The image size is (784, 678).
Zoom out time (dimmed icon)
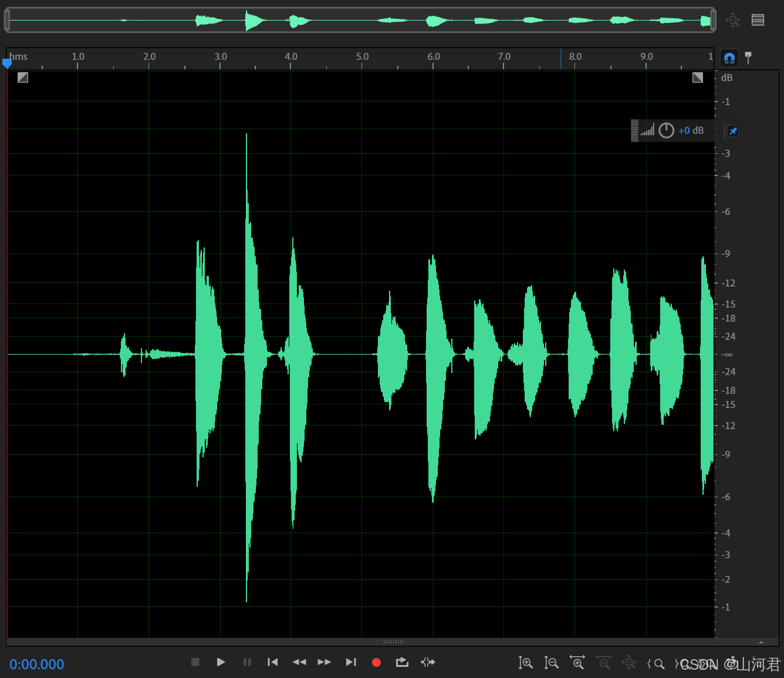[603, 663]
